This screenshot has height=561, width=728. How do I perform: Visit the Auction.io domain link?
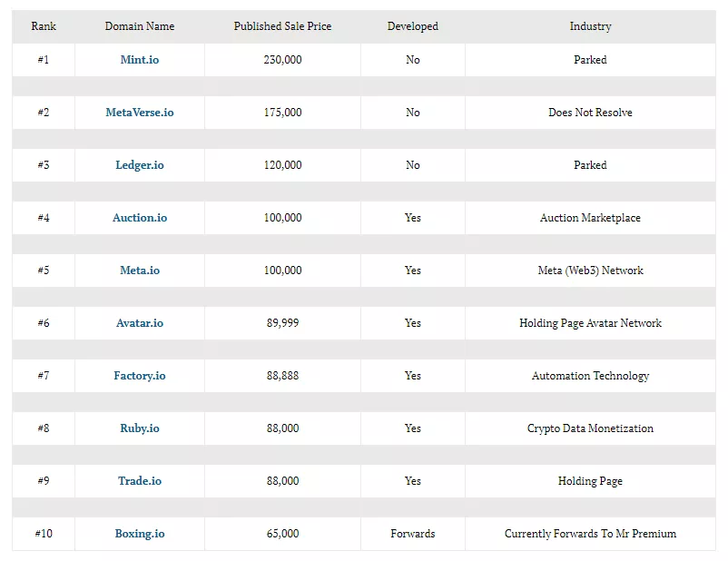pyautogui.click(x=140, y=218)
